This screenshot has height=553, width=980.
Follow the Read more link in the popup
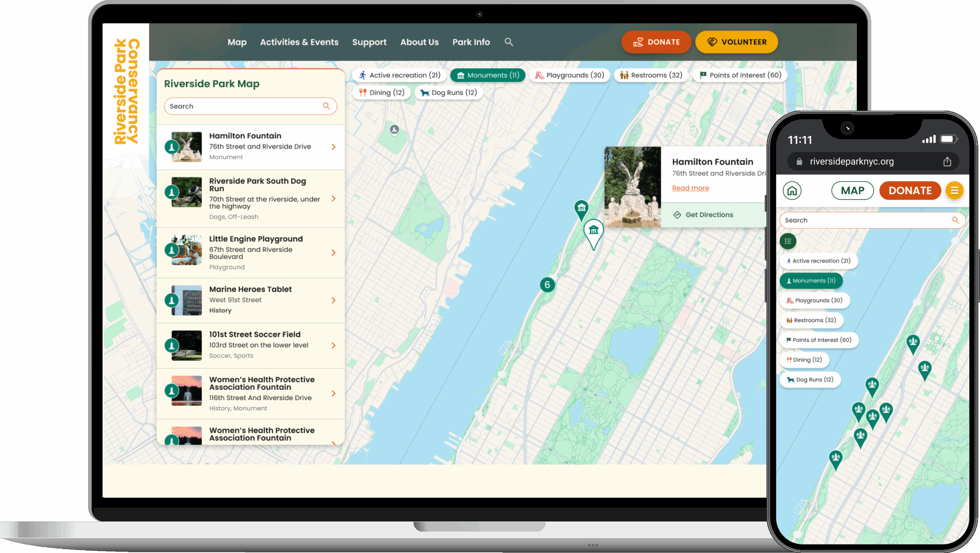point(690,188)
